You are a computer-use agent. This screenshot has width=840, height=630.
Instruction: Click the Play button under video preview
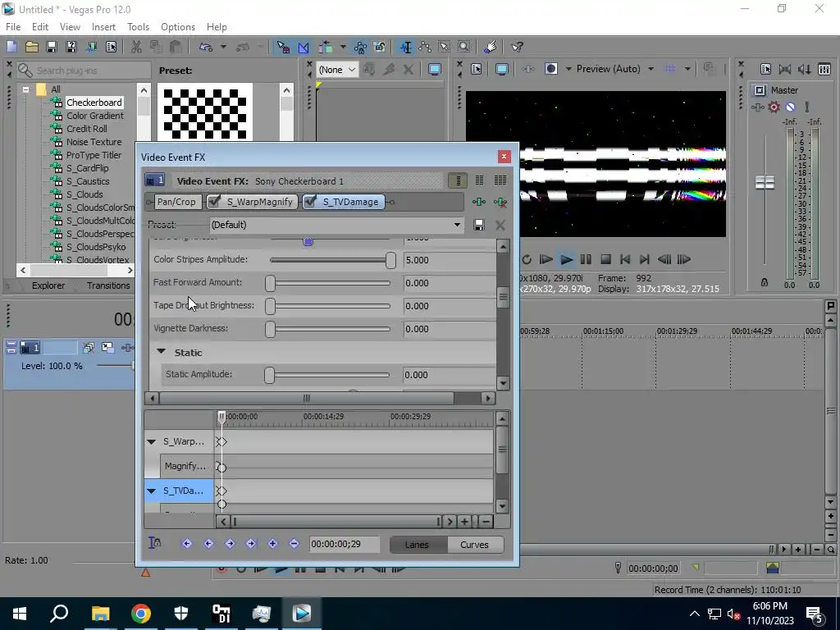(x=566, y=260)
